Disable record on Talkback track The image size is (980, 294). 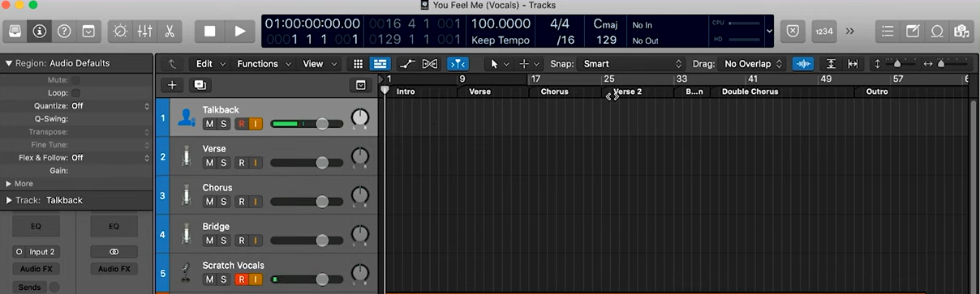pyautogui.click(x=241, y=123)
